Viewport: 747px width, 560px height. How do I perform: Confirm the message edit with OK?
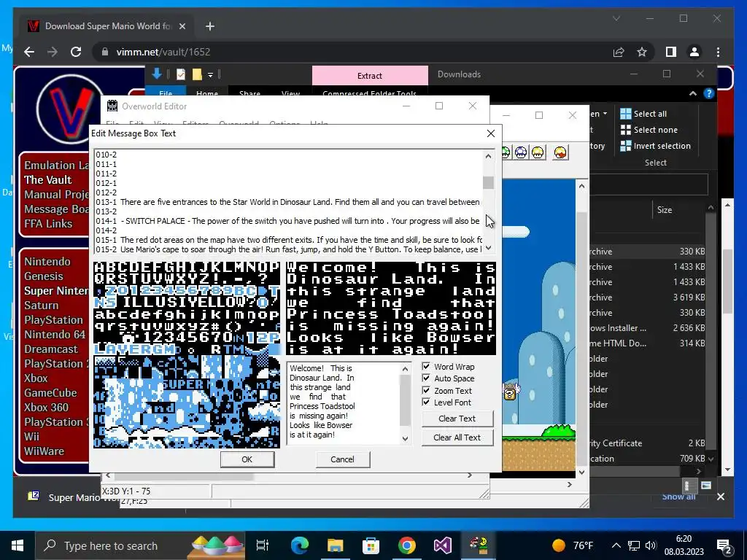(247, 459)
